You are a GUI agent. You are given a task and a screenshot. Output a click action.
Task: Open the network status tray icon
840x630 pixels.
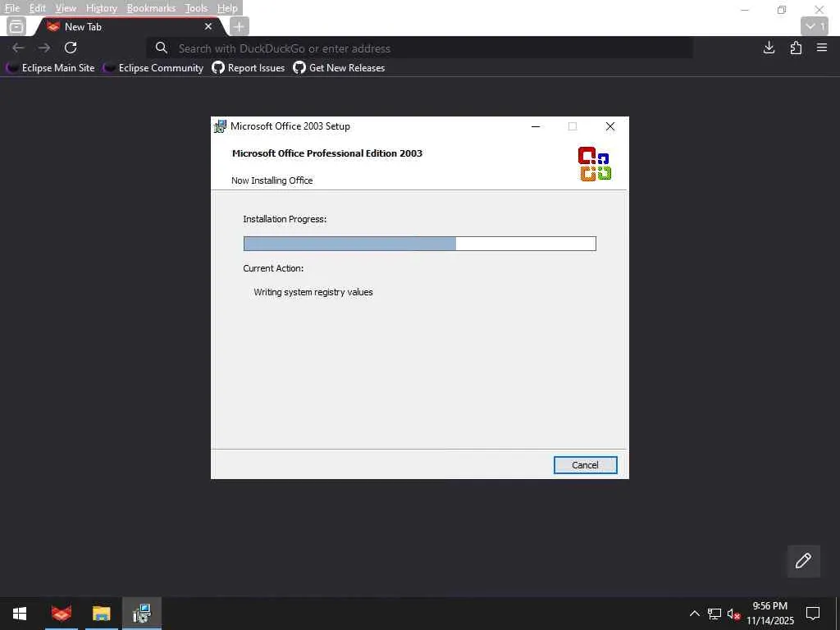click(714, 614)
